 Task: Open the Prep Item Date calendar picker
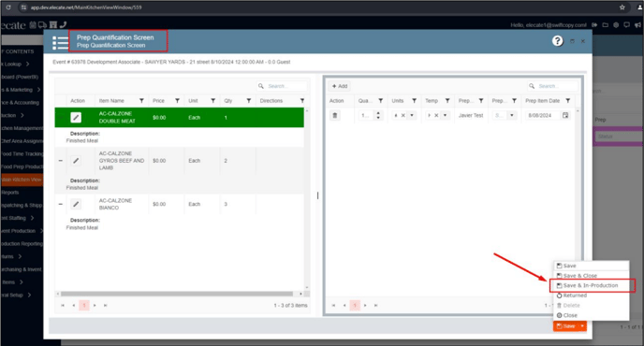pyautogui.click(x=565, y=115)
